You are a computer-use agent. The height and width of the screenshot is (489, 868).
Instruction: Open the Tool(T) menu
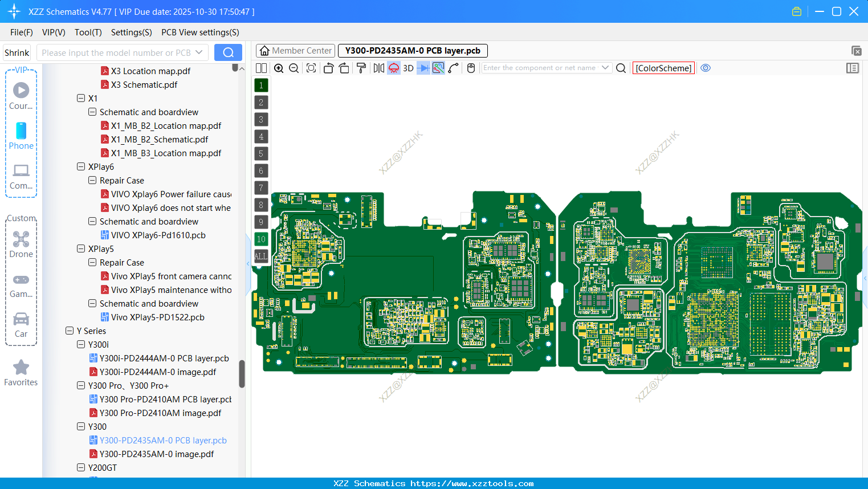88,32
